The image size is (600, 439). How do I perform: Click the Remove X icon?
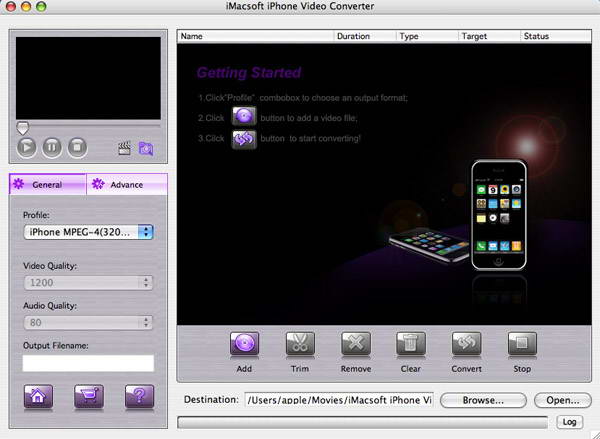tap(356, 343)
